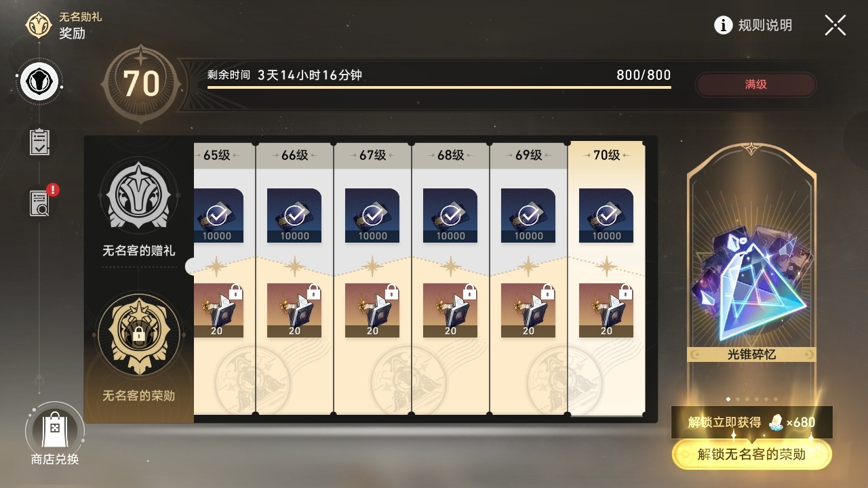Image resolution: width=868 pixels, height=488 pixels.
Task: Click the claimed 10000 credit reward at 68级
Action: pos(450,216)
